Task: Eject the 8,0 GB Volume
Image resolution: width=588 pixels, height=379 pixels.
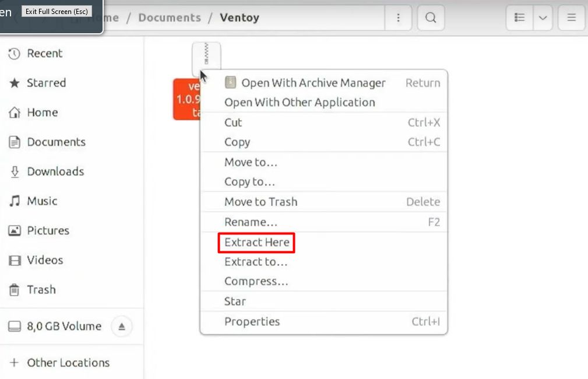Action: pyautogui.click(x=121, y=326)
